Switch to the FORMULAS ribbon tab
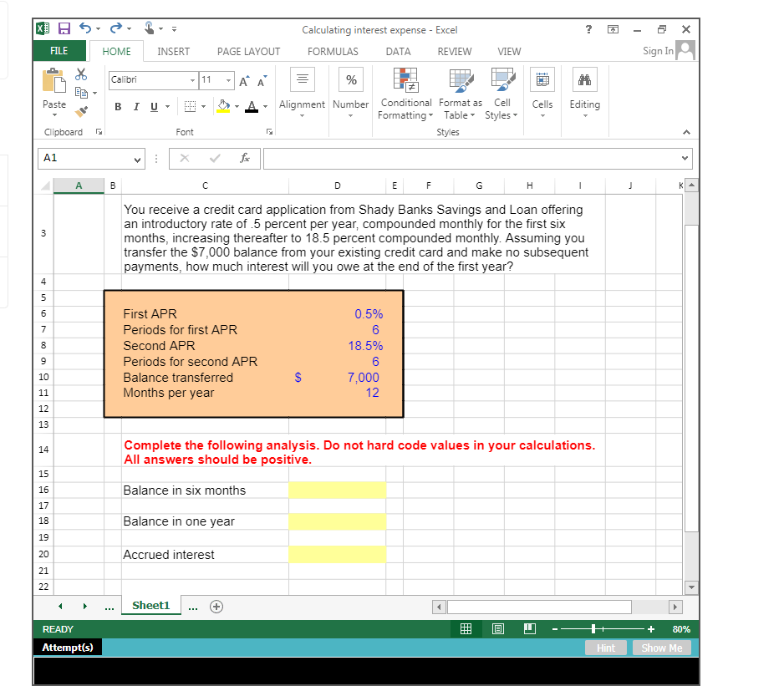784x686 pixels. (x=333, y=51)
